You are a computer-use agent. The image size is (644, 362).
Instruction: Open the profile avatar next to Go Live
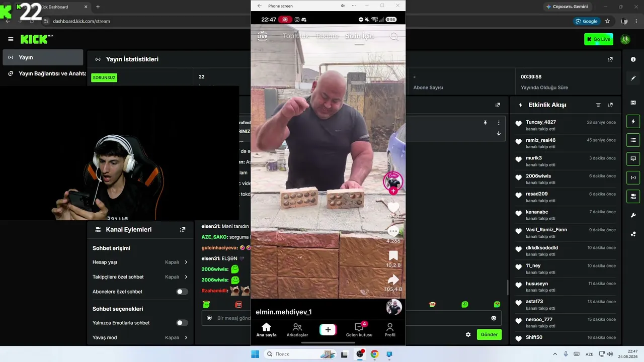(625, 39)
